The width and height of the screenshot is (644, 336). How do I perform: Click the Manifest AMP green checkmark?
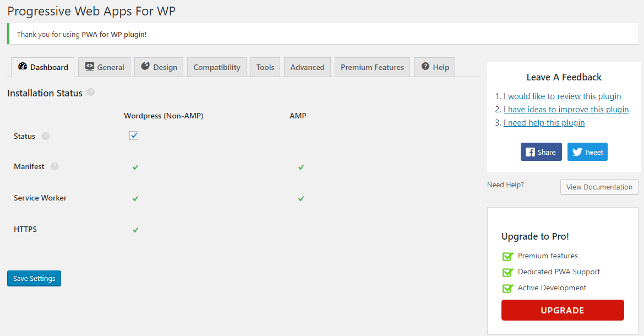pyautogui.click(x=301, y=167)
